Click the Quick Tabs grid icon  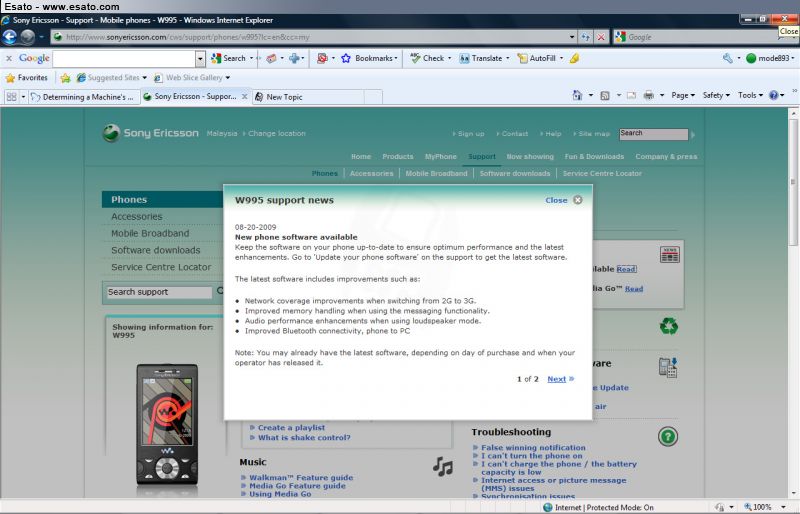point(11,96)
